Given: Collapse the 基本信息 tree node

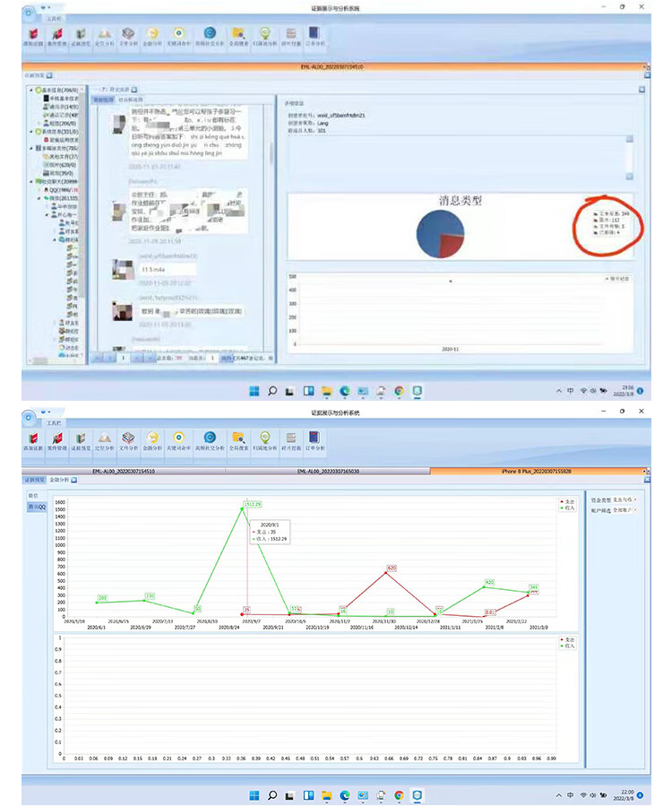Looking at the screenshot, I should (30, 91).
